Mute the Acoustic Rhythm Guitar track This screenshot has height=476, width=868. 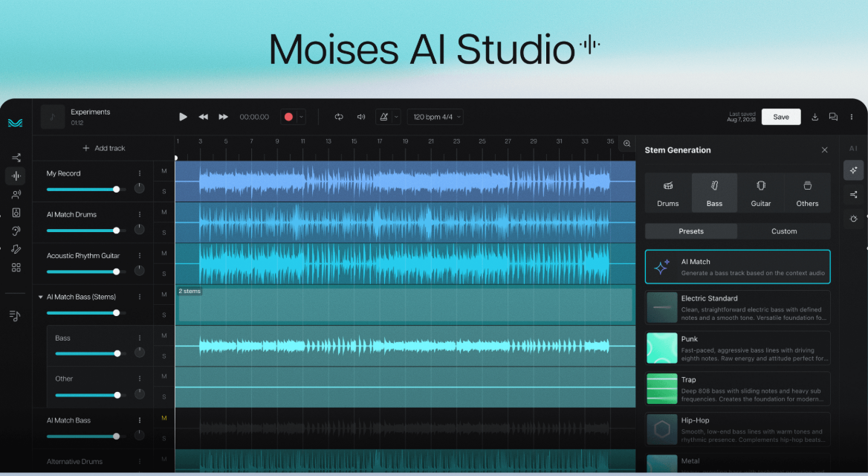click(163, 253)
